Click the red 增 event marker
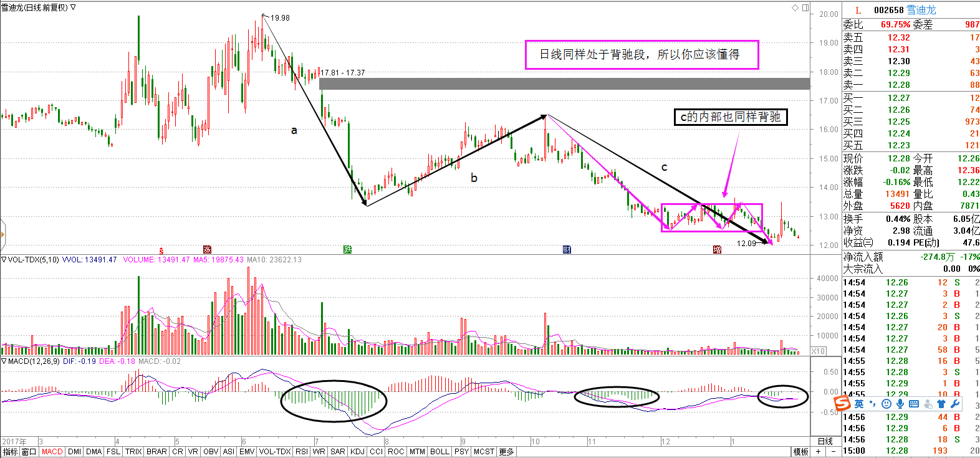Image resolution: width=980 pixels, height=458 pixels. tap(717, 249)
